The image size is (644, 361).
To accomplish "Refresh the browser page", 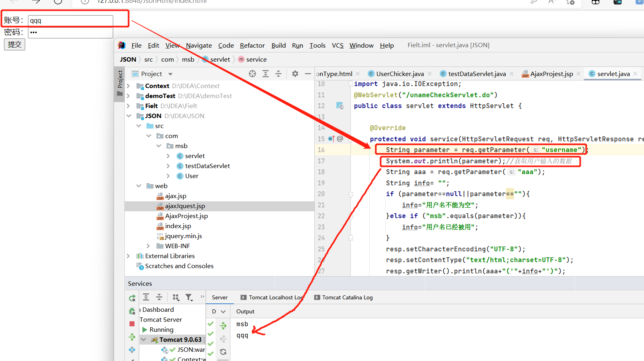I will point(58,1).
